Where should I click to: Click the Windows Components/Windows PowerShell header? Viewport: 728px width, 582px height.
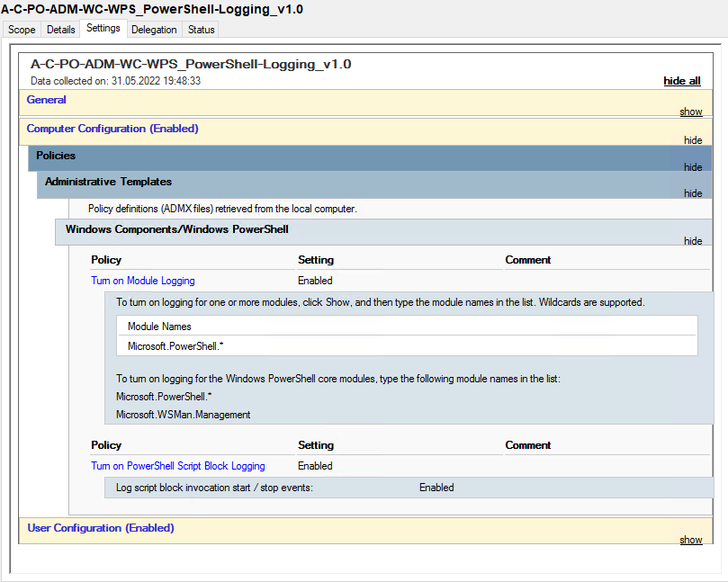pyautogui.click(x=176, y=229)
